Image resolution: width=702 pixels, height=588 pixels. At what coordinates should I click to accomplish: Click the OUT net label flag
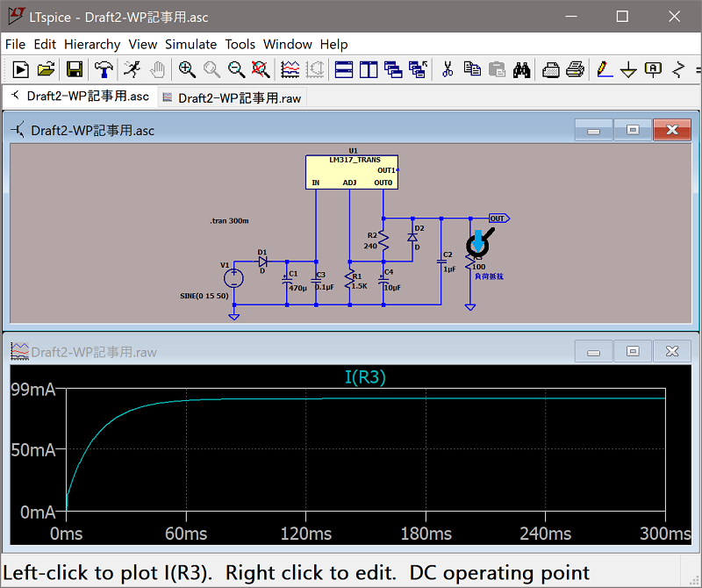point(499,219)
